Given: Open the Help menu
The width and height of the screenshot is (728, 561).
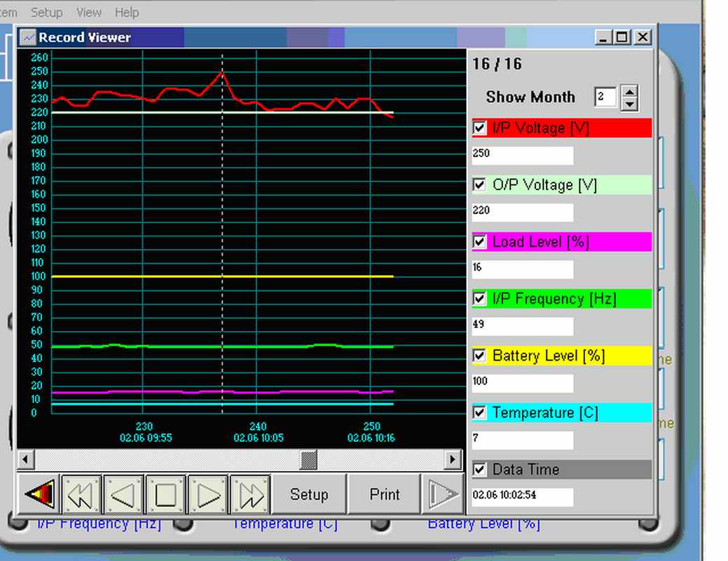Looking at the screenshot, I should [x=127, y=12].
